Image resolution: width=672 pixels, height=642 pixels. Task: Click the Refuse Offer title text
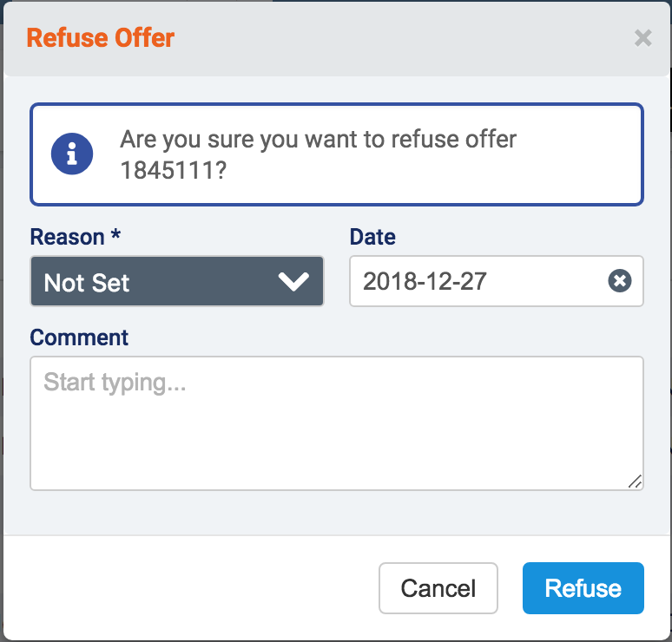[x=101, y=38]
